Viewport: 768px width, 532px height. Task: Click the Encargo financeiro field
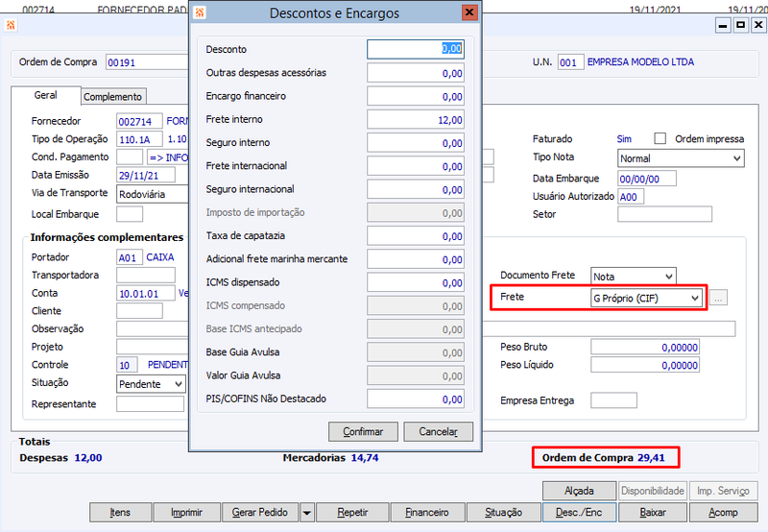416,96
